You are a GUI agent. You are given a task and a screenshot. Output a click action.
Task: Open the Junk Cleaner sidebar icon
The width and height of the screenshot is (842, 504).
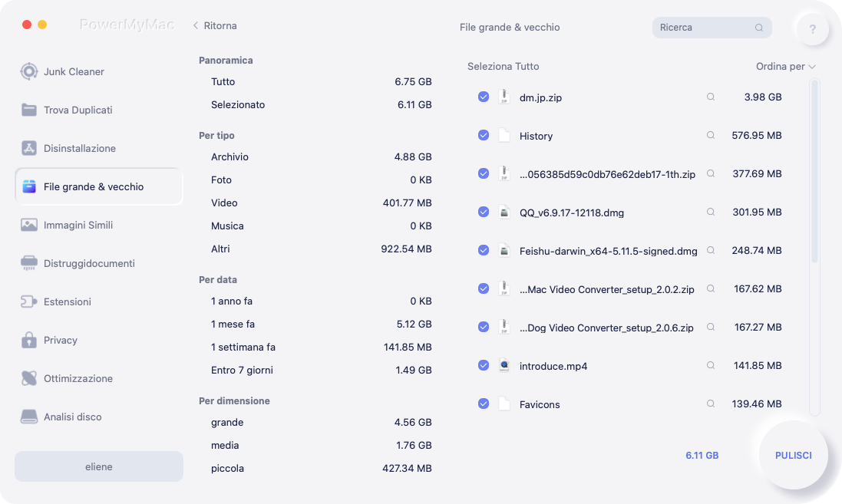coord(29,71)
